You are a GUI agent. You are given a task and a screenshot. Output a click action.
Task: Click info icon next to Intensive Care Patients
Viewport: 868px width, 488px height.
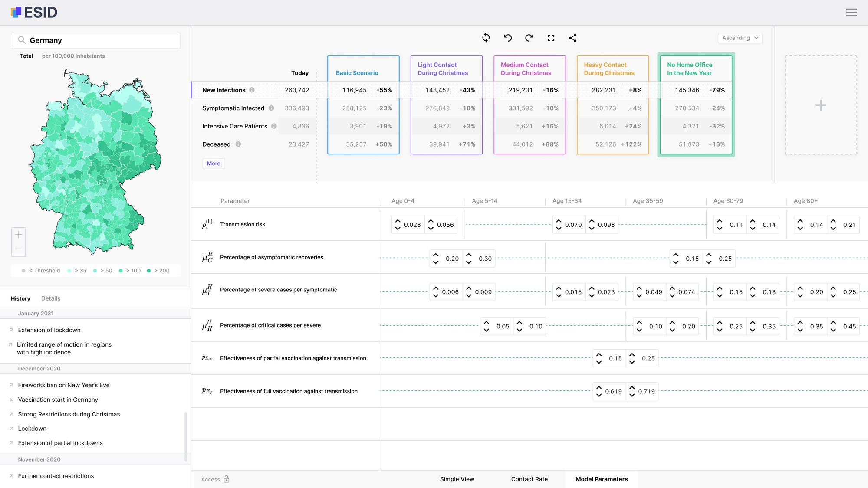coord(274,126)
